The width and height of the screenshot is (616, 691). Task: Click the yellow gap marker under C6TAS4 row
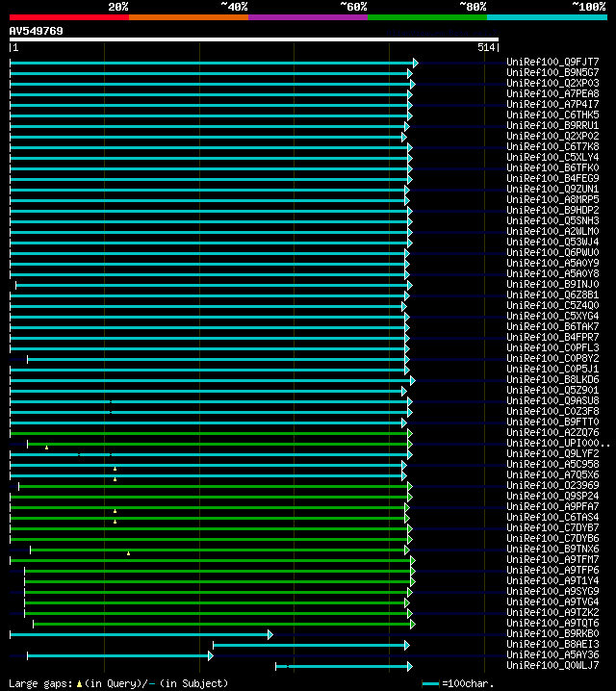(115, 522)
